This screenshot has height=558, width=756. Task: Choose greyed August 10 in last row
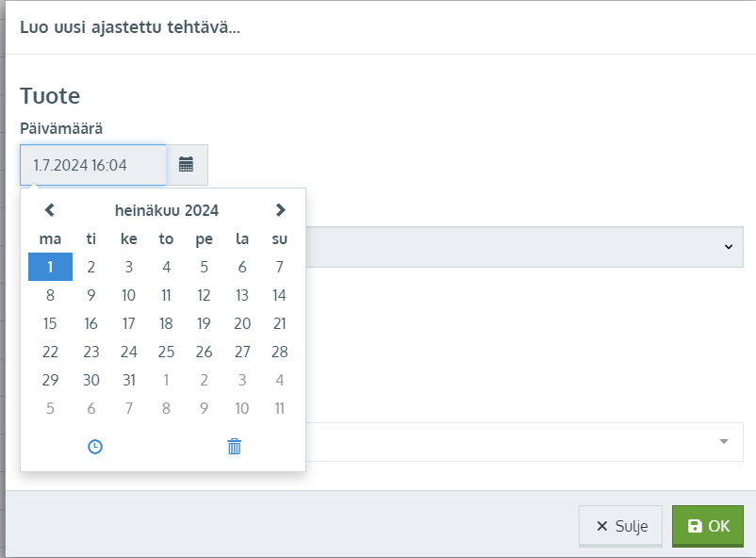point(242,409)
